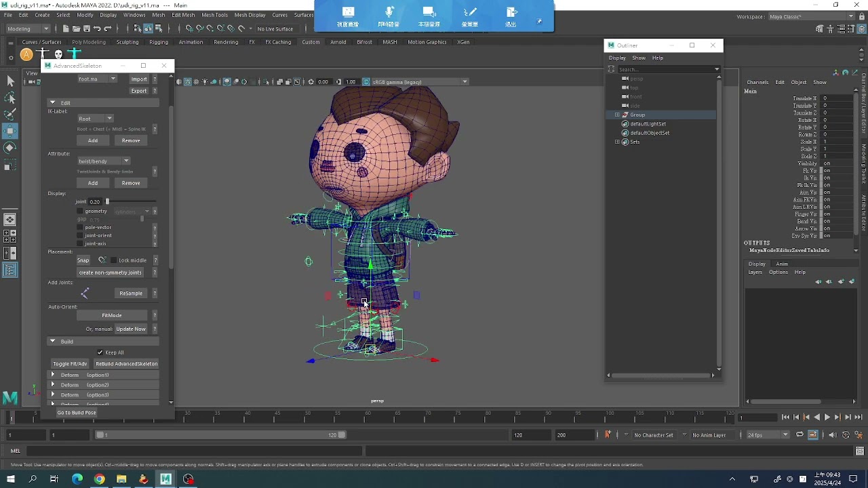Open the File menu

[x=8, y=15]
